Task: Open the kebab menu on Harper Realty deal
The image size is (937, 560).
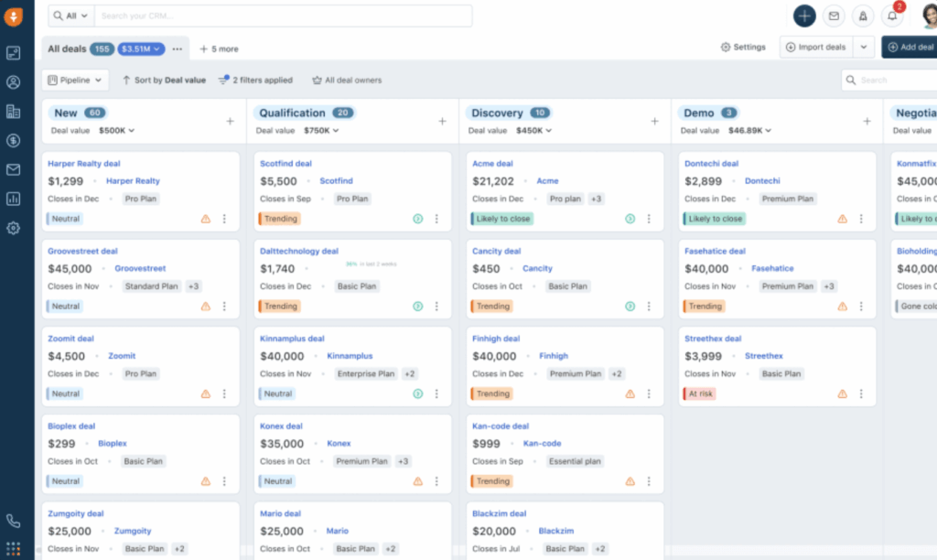Action: tap(224, 219)
